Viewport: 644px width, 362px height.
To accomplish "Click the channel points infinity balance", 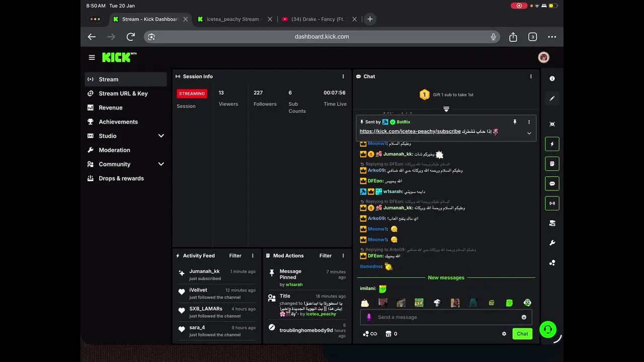I will tap(370, 334).
